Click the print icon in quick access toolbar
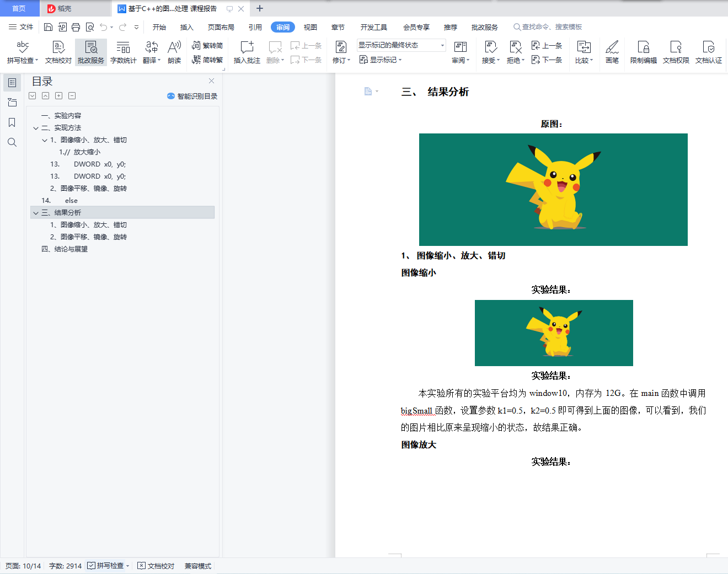The width and height of the screenshot is (728, 574). [76, 27]
